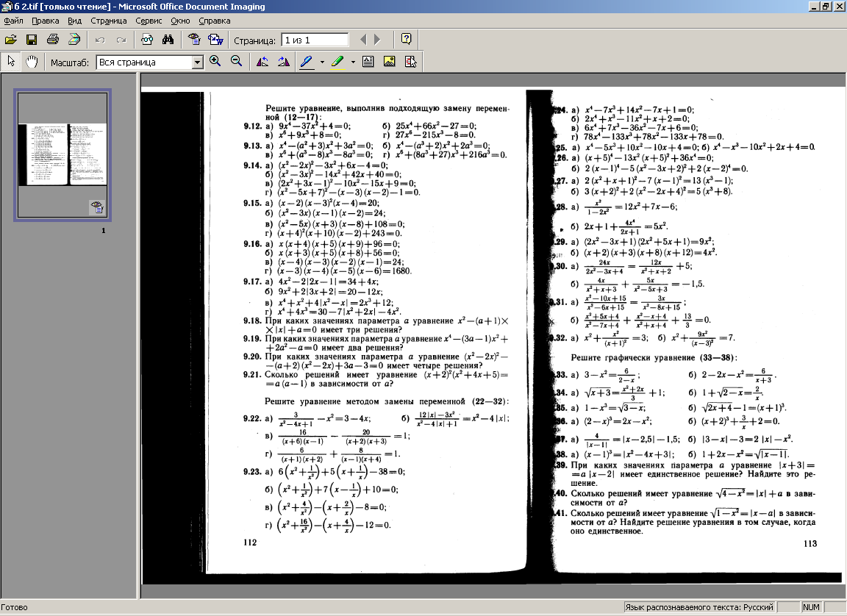The width and height of the screenshot is (847, 616).
Task: Click the book page number 112
Action: point(250,542)
